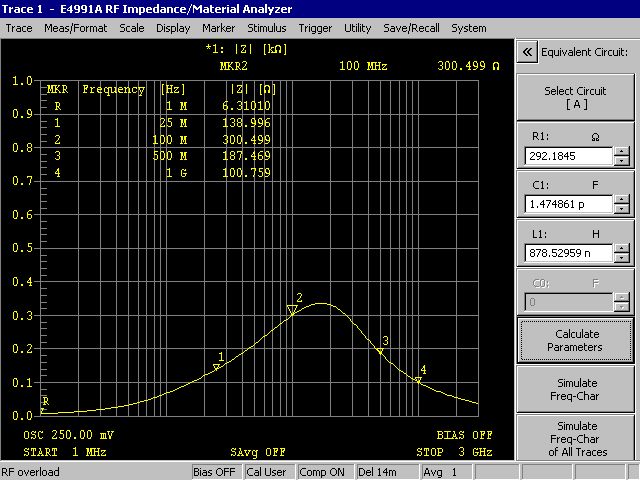
Task: Click marker 1 triangle on the trace
Action: point(216,367)
